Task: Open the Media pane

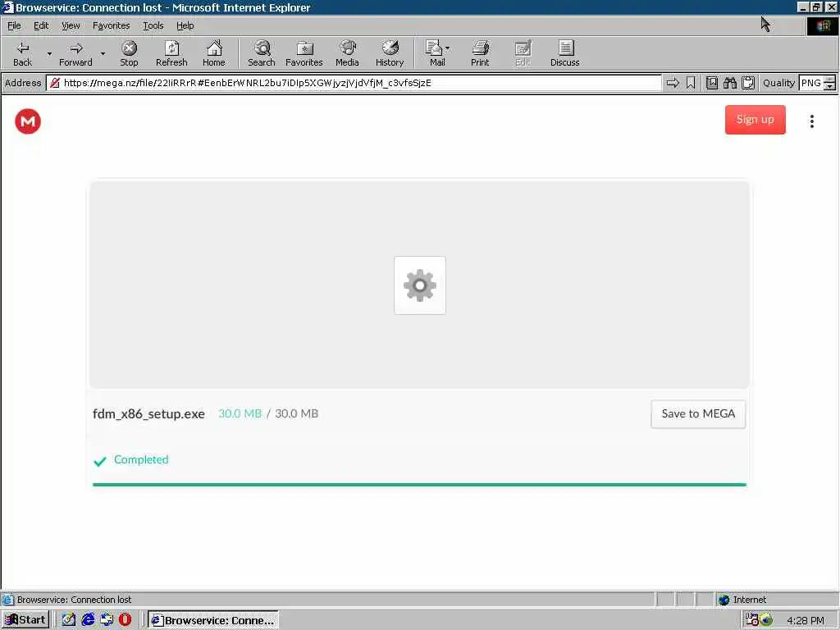Action: (x=347, y=53)
